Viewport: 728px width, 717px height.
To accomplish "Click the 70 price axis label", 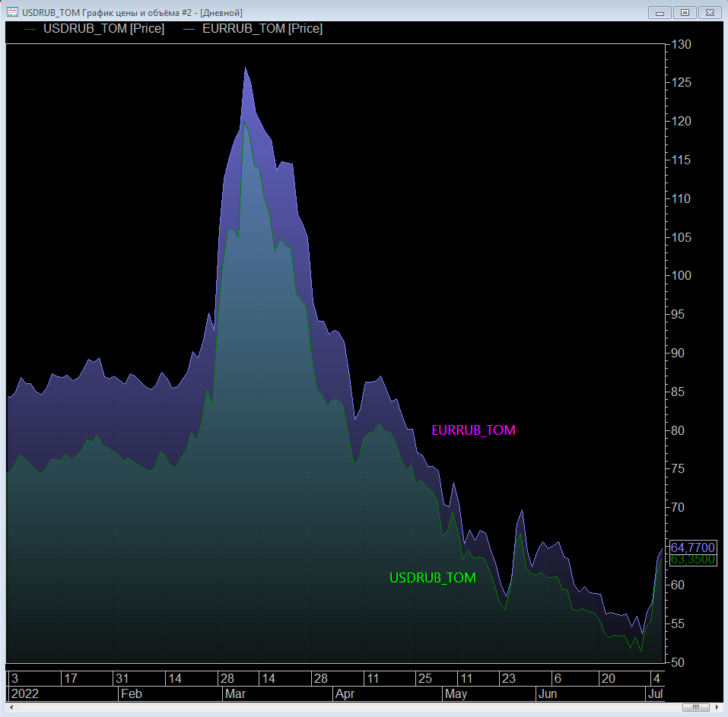I will [x=678, y=508].
